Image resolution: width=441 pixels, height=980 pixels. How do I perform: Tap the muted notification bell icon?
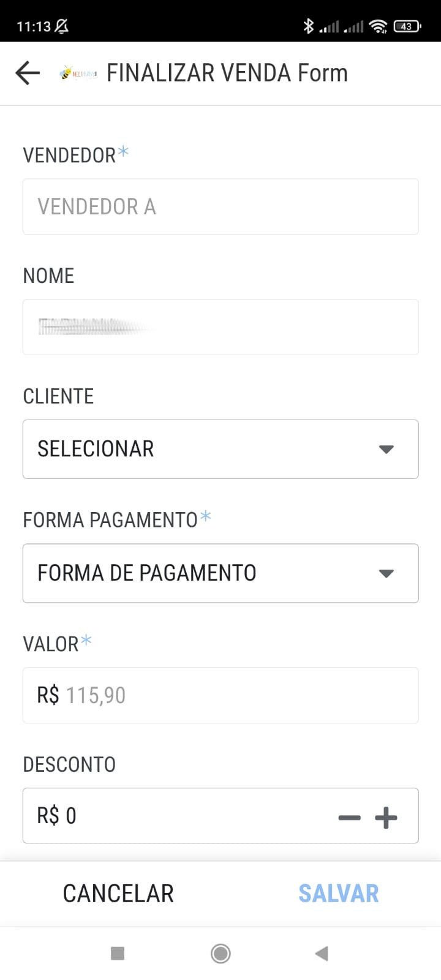point(62,26)
